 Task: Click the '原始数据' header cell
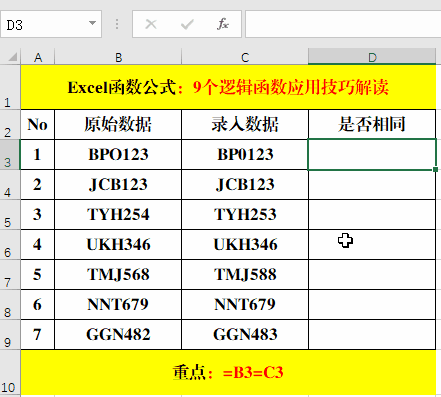[x=118, y=124]
